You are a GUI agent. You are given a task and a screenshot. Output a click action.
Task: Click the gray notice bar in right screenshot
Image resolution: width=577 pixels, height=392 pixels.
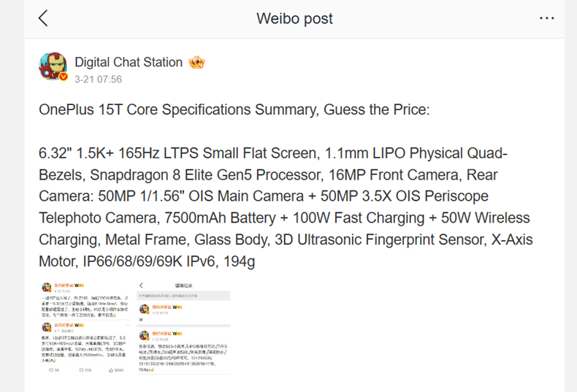tap(185, 296)
